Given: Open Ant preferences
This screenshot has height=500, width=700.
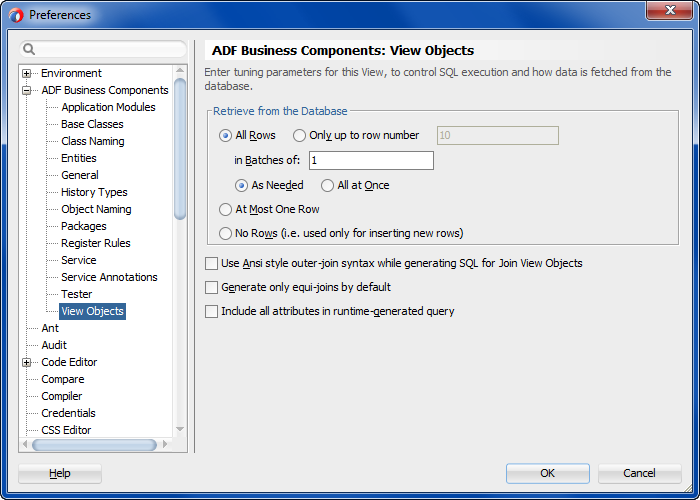Looking at the screenshot, I should click(x=50, y=328).
